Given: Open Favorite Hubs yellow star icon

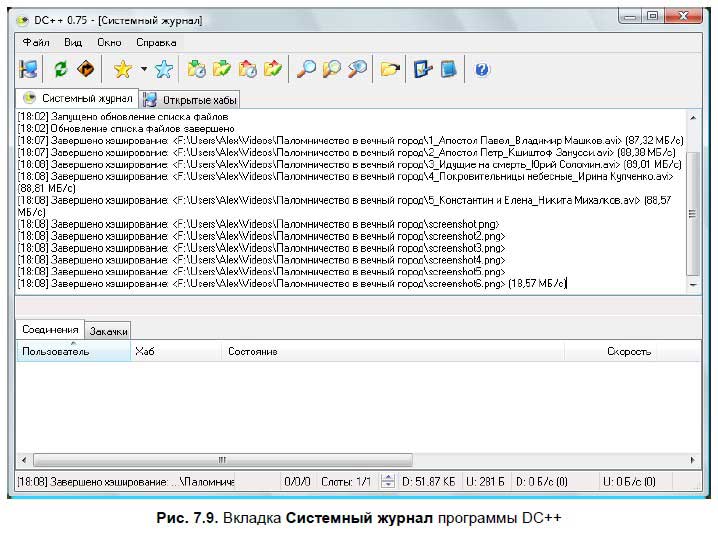Looking at the screenshot, I should pos(123,70).
